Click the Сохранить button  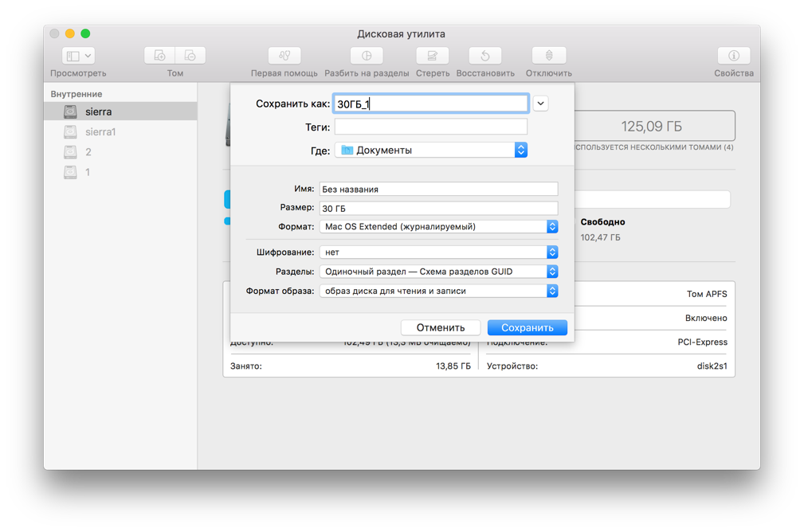coord(527,327)
